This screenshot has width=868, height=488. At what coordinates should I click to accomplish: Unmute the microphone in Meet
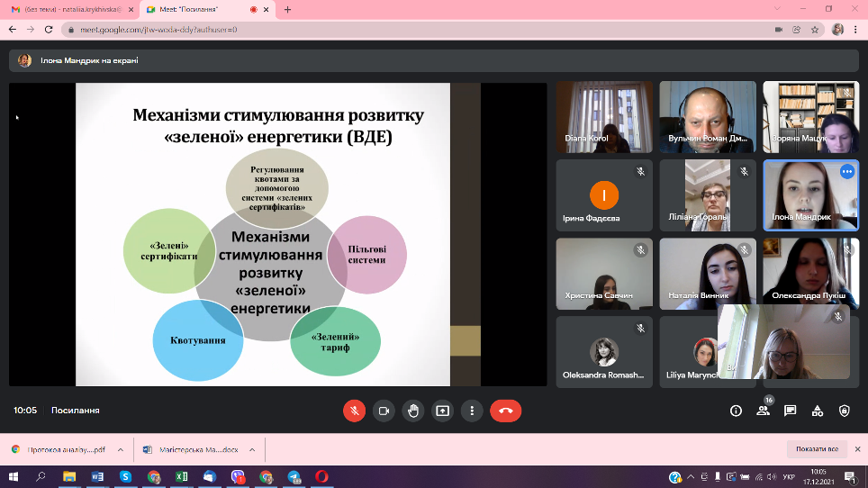354,411
